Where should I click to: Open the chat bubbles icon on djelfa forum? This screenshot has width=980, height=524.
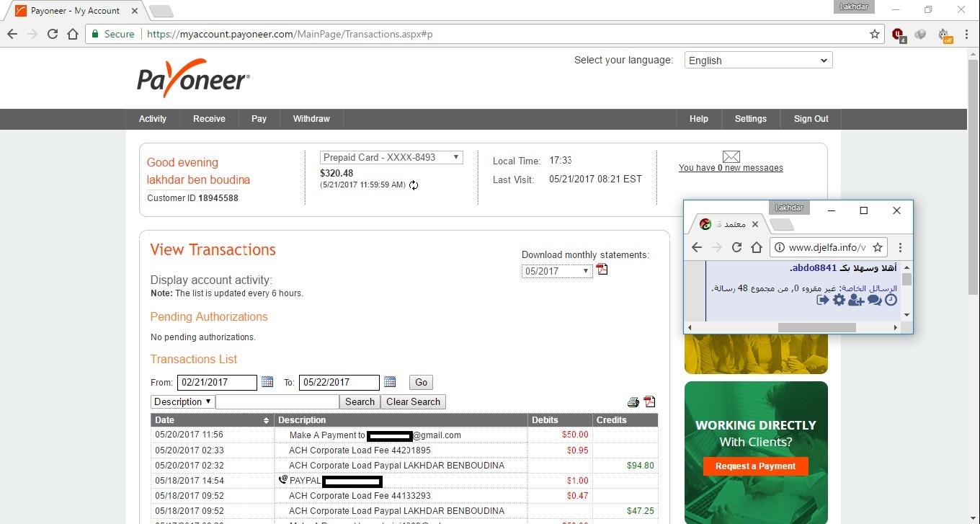pos(875,300)
